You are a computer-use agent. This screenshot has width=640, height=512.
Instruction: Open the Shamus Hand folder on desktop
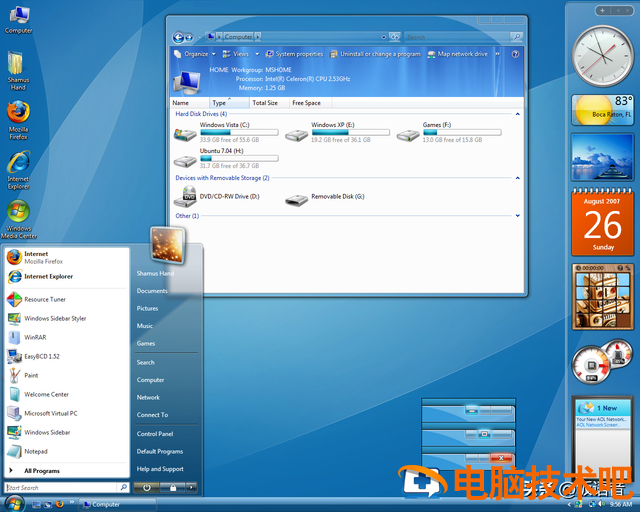pyautogui.click(x=18, y=70)
